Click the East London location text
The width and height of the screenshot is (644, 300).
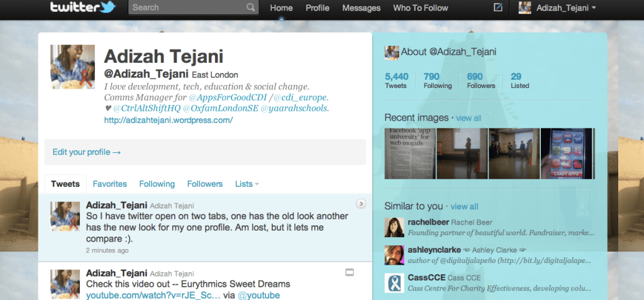(215, 75)
